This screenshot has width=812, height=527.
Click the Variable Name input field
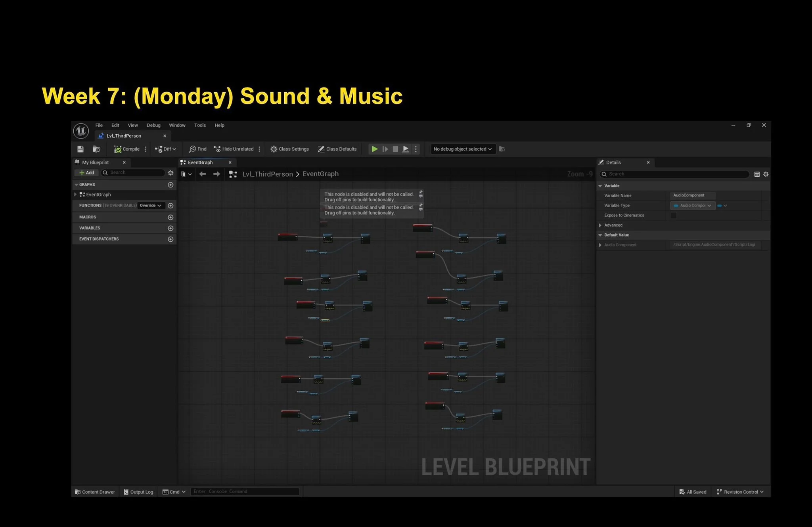pyautogui.click(x=692, y=195)
